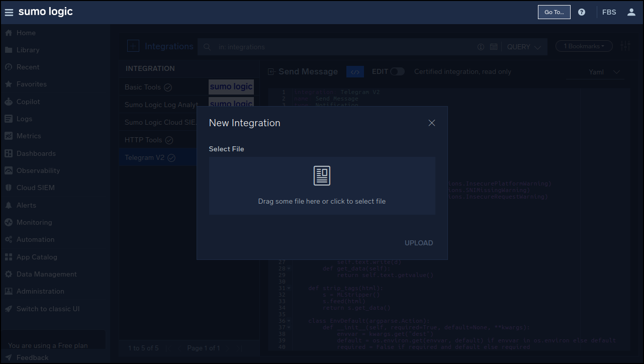Screen dimensions: 644x364
Task: Click the add new integration plus icon
Action: coord(133,46)
